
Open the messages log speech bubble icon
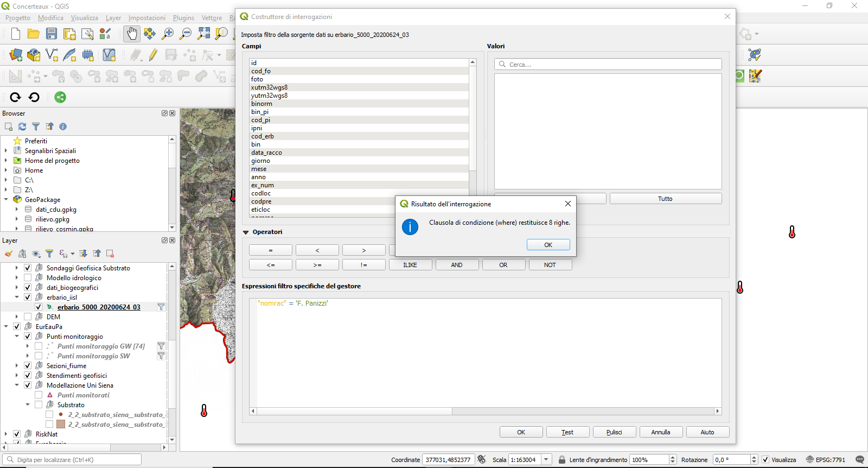(x=860, y=460)
